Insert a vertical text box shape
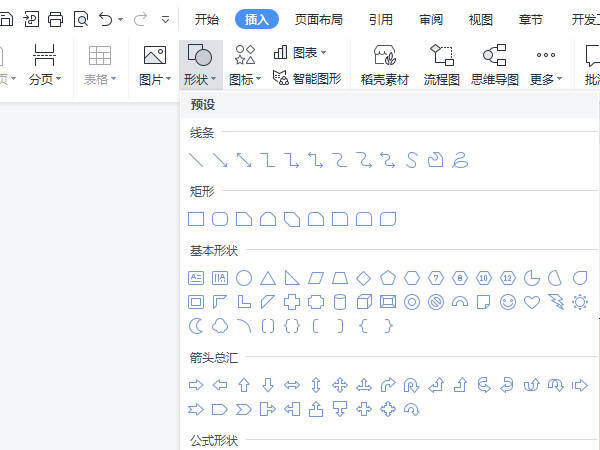600x450 pixels. point(220,278)
